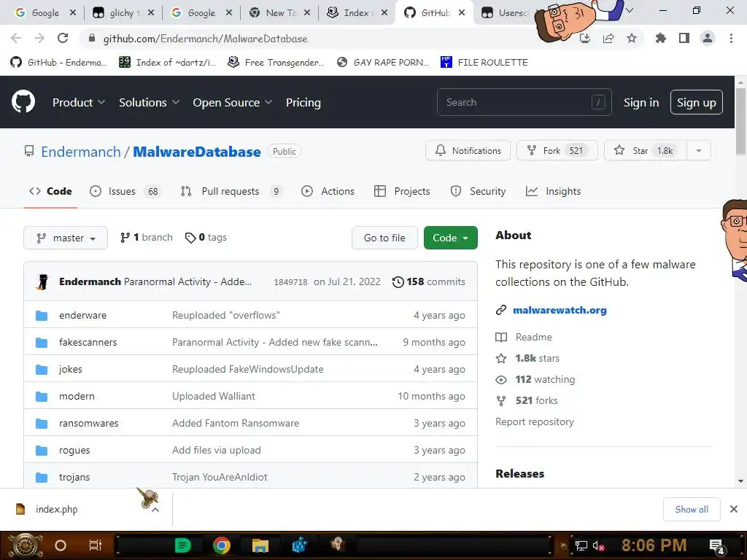747x560 pixels.
Task: Open the taskbar Task View icon
Action: pyautogui.click(x=96, y=545)
